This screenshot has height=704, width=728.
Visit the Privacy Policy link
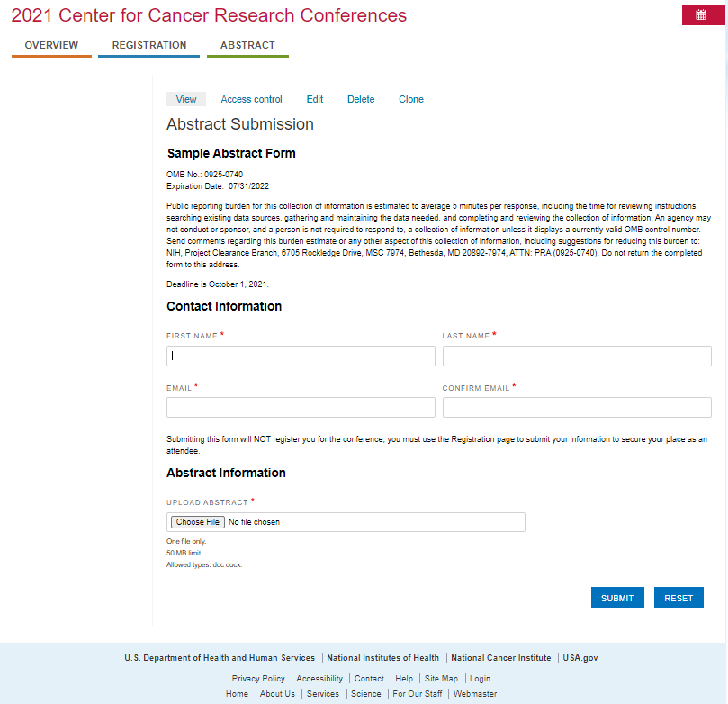coord(258,679)
